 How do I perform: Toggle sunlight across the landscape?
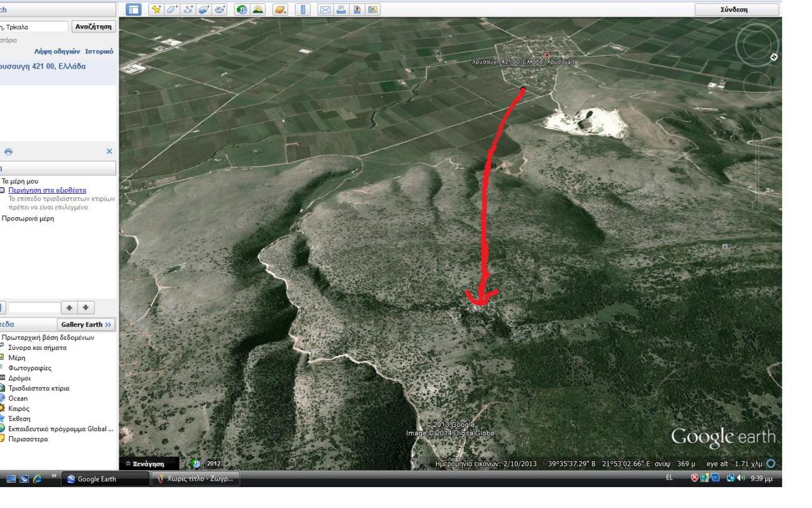258,10
